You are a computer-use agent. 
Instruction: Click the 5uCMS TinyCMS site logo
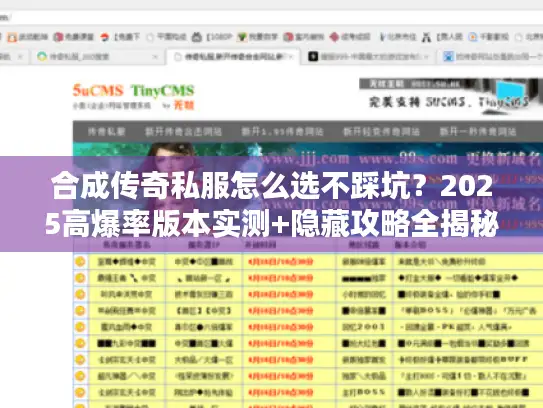point(134,97)
